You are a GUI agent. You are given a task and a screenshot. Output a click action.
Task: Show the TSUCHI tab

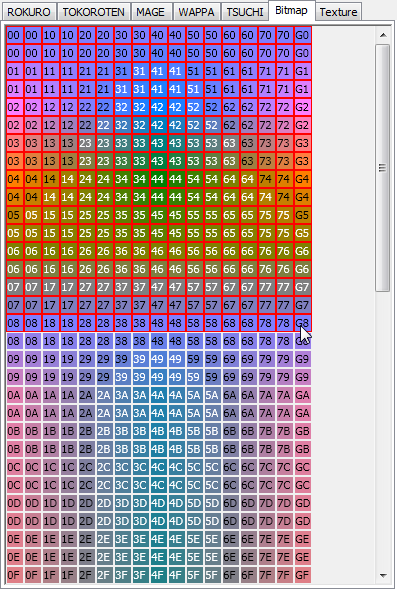(245, 12)
